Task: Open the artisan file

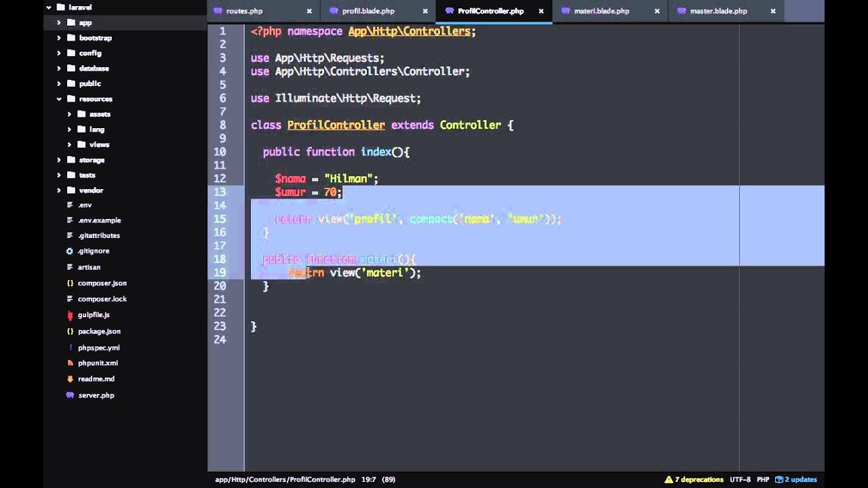Action: (x=89, y=267)
